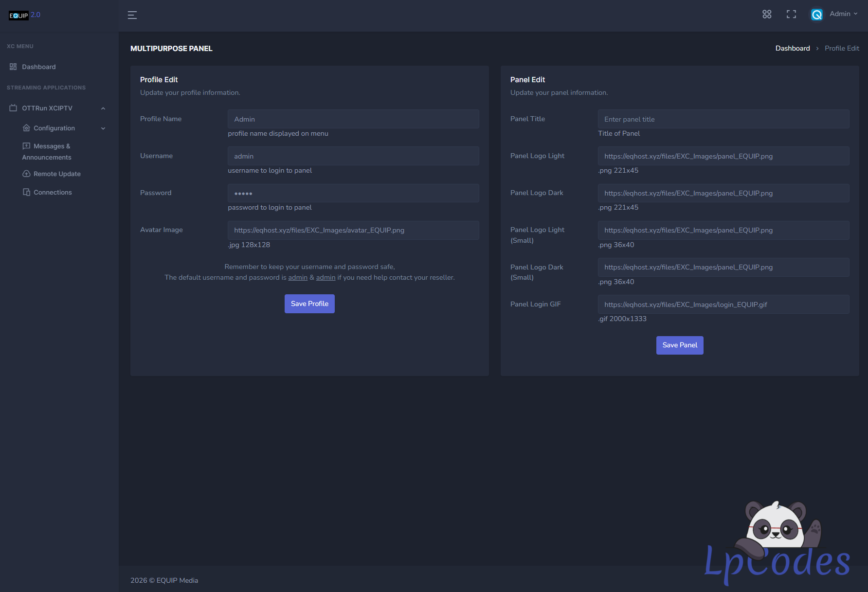Image resolution: width=868 pixels, height=592 pixels.
Task: Click the Connections sidebar icon
Action: click(x=27, y=192)
